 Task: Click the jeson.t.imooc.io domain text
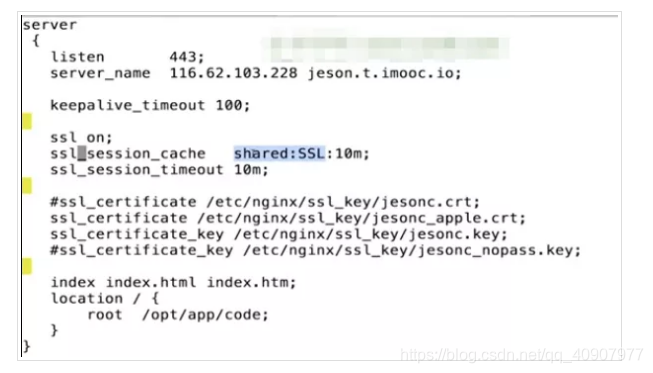click(x=385, y=73)
